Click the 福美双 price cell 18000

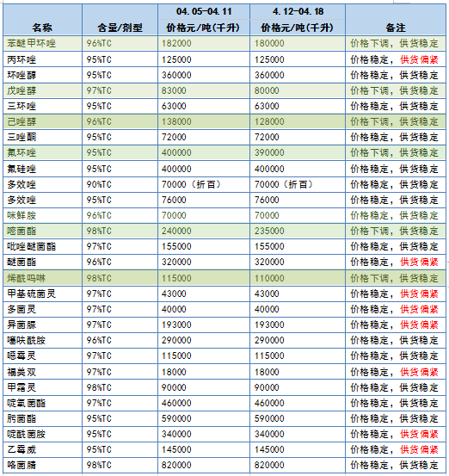tap(298, 372)
